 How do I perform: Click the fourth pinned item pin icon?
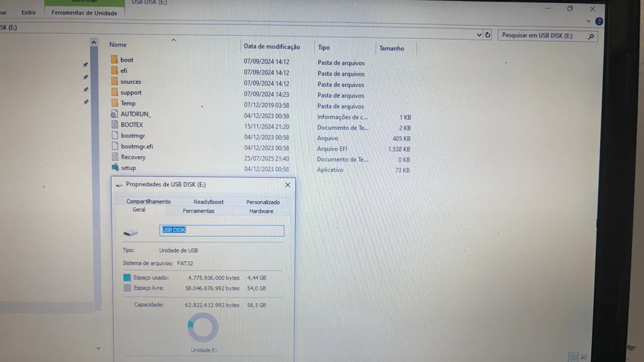click(x=86, y=102)
